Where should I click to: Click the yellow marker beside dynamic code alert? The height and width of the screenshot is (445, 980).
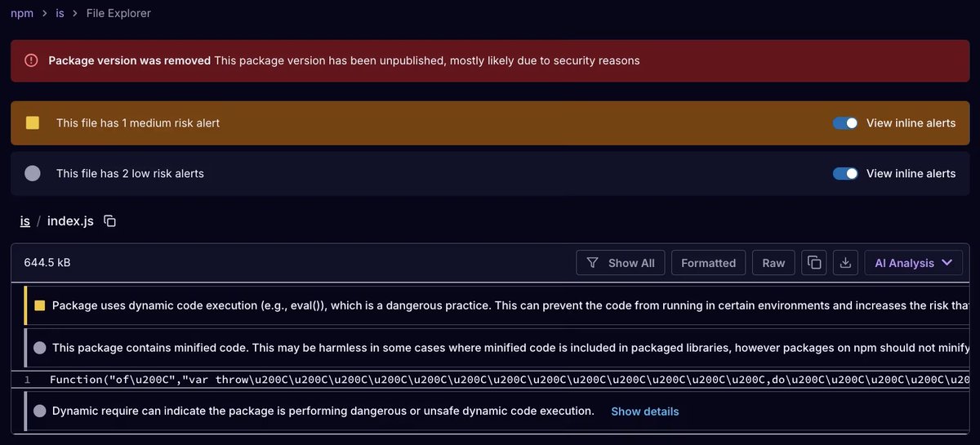pos(39,305)
